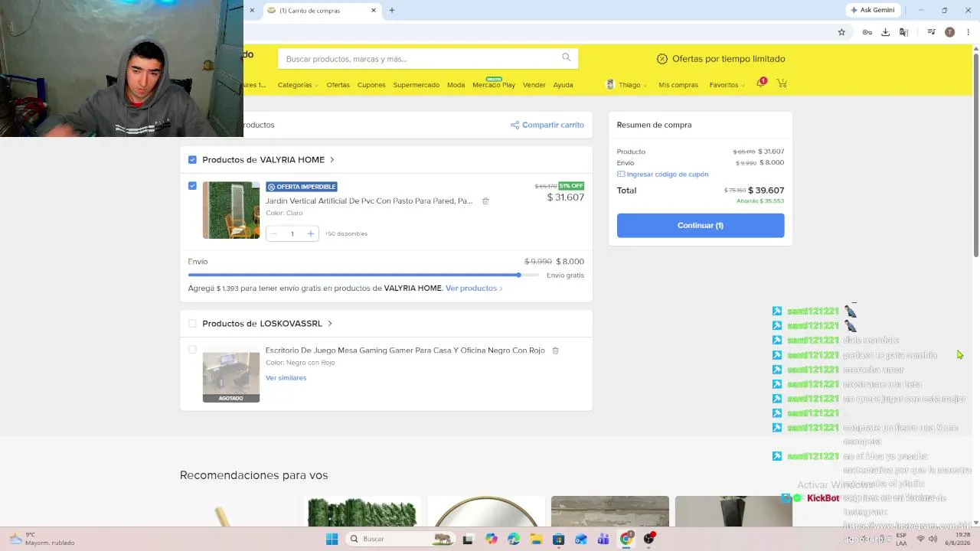Open the Chrome three-dot menu
The height and width of the screenshot is (551, 980).
[968, 32]
